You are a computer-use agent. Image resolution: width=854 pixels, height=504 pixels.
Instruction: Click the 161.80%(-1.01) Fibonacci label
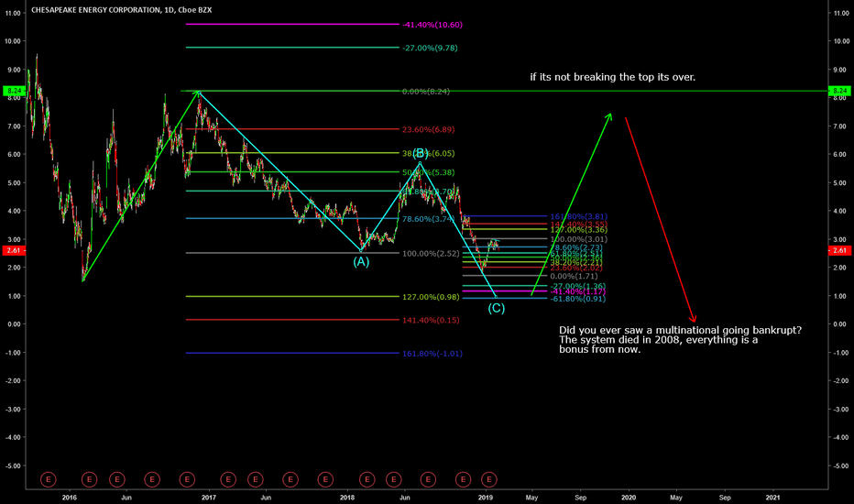[432, 354]
